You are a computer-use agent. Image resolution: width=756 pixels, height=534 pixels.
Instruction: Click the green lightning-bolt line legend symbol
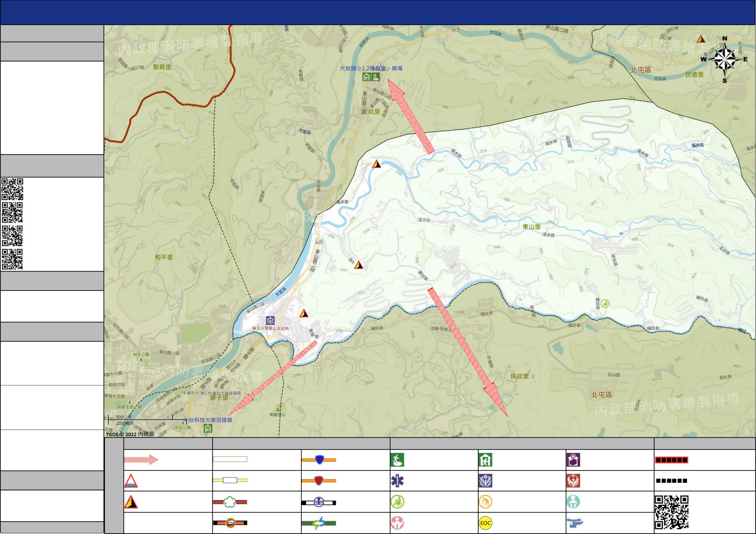[x=319, y=523]
